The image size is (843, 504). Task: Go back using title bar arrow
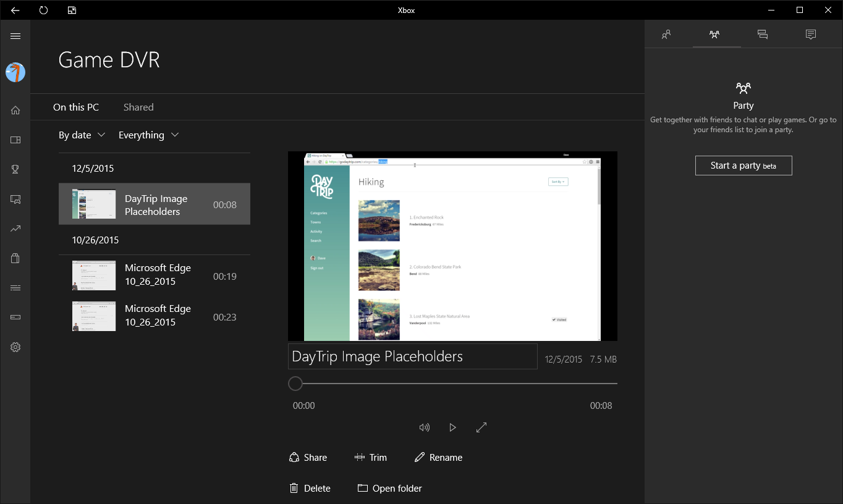15,10
